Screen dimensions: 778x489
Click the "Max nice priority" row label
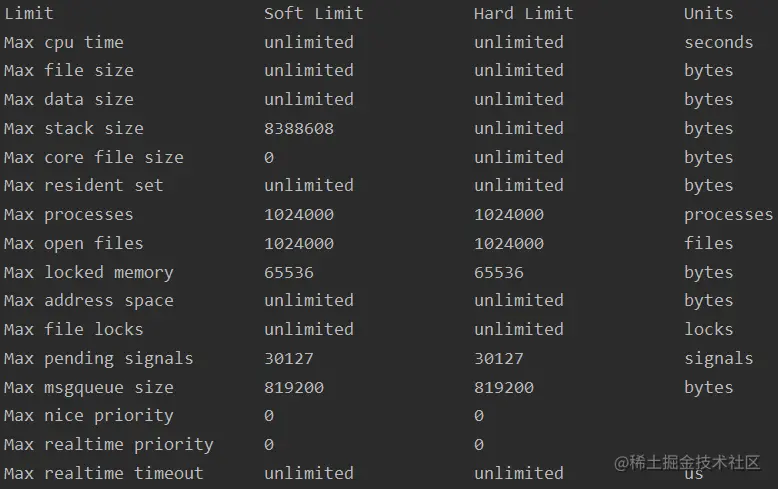(89, 415)
